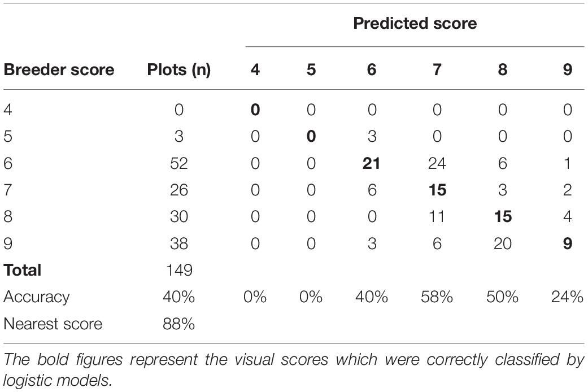Click the 24% accuracy value
Screen dimensions: 588x392
click(567, 297)
